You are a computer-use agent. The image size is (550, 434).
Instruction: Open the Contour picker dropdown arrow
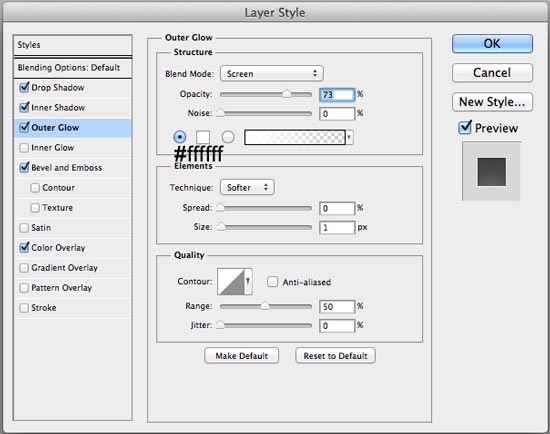pos(248,281)
